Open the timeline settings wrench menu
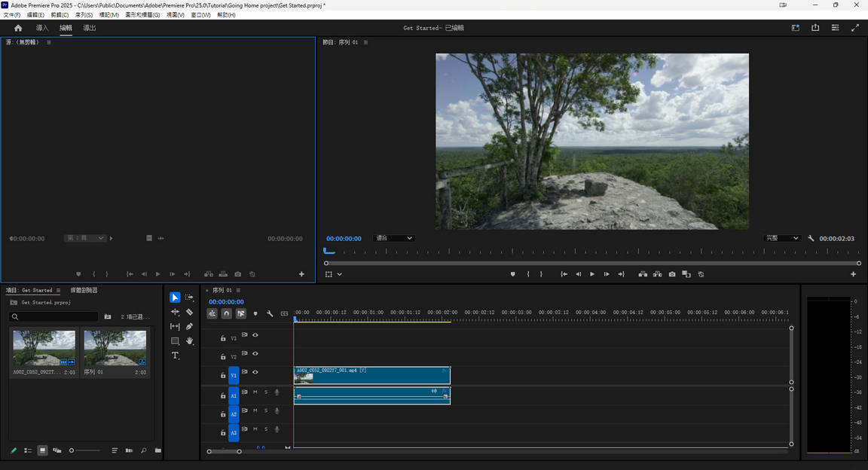 [x=270, y=313]
